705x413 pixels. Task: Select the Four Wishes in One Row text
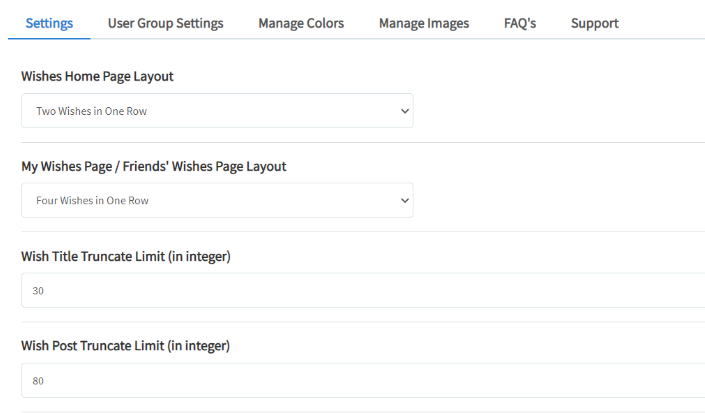pos(92,200)
